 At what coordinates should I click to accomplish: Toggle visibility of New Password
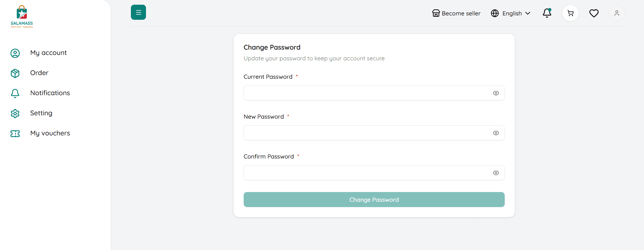(x=496, y=133)
